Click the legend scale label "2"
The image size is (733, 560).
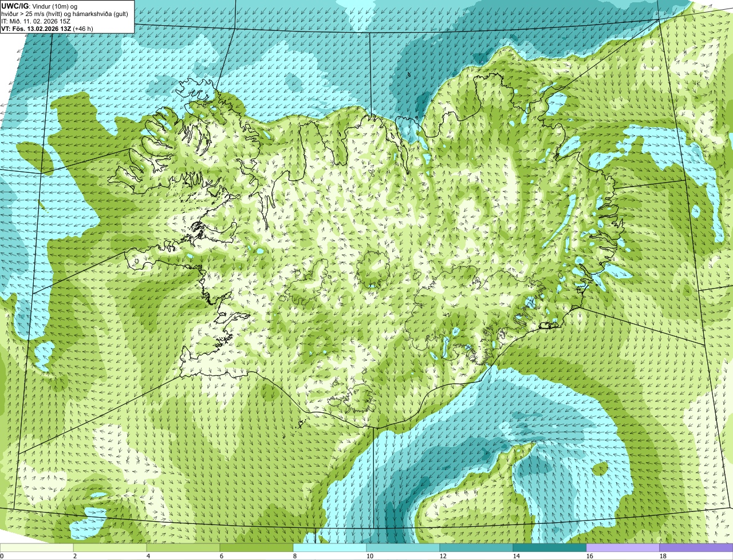pos(75,556)
